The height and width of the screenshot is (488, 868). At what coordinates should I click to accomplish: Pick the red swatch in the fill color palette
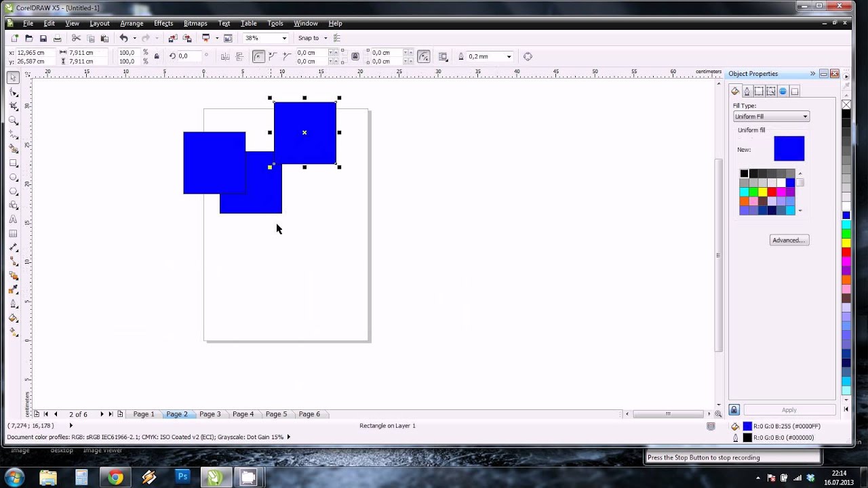[x=771, y=192]
